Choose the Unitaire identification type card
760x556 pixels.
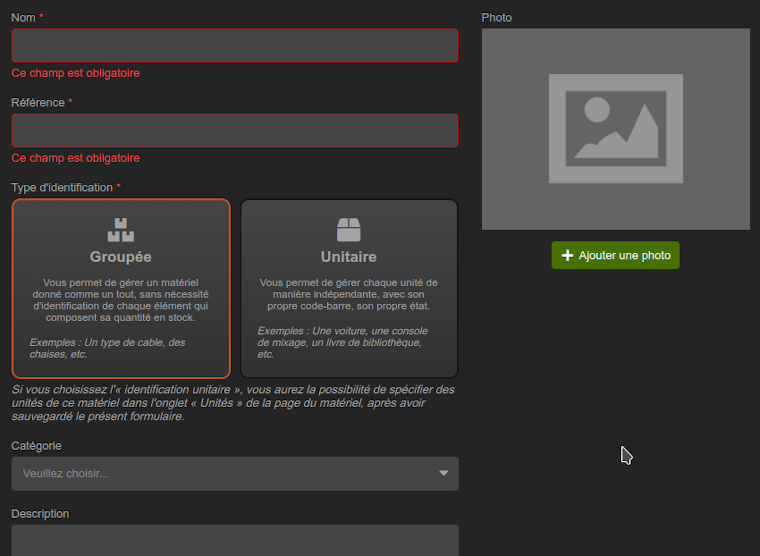click(348, 288)
